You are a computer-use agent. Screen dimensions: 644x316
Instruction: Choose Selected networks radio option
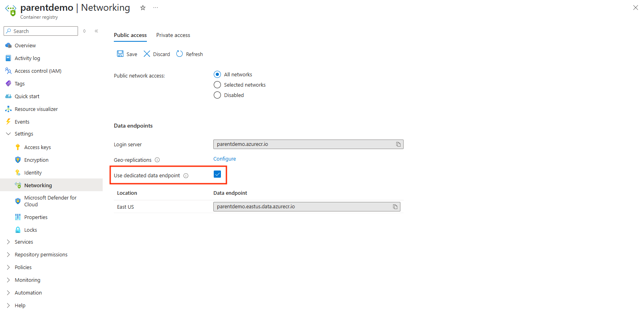click(x=217, y=85)
